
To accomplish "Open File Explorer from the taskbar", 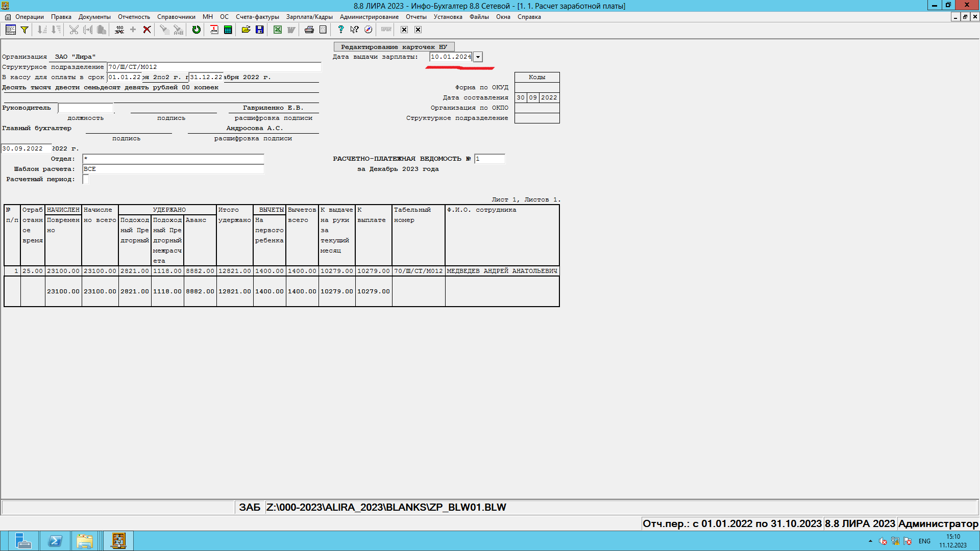I will coord(85,541).
